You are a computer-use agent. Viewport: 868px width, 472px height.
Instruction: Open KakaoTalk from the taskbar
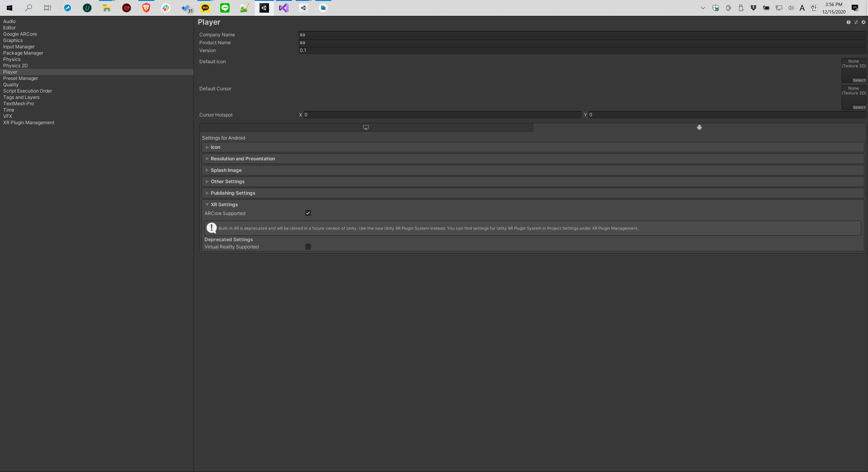[205, 8]
